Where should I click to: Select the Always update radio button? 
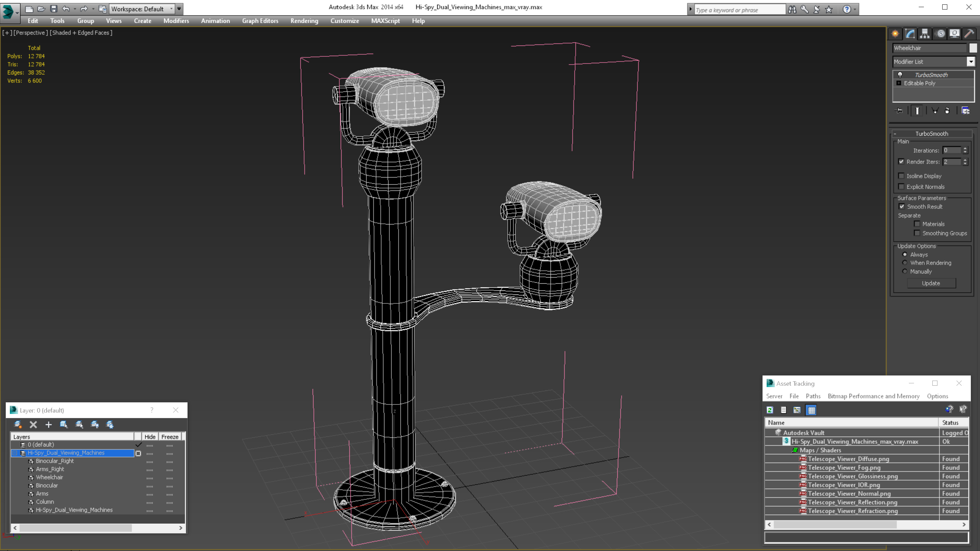click(x=905, y=254)
